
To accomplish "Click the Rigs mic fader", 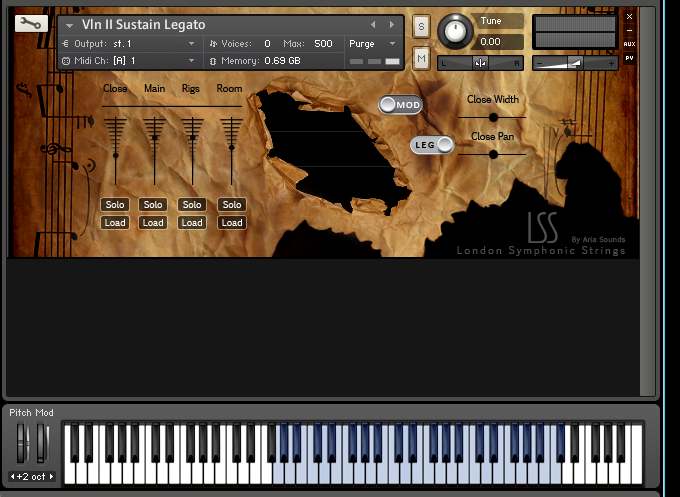I will tap(193, 138).
